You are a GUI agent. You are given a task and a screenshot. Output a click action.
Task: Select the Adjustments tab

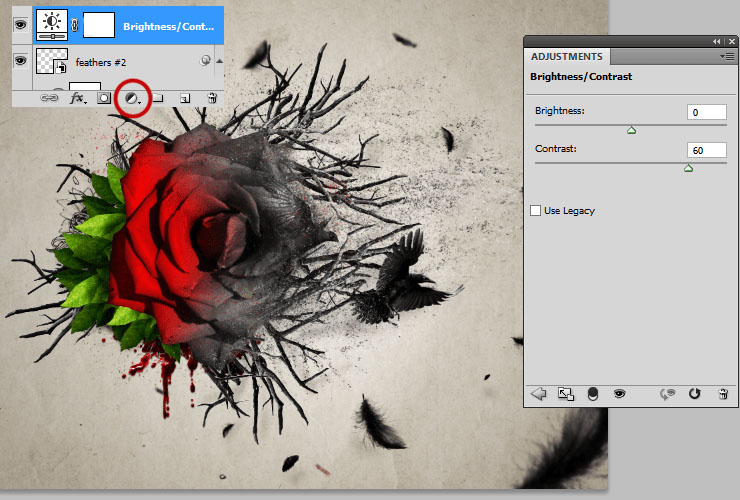point(567,57)
